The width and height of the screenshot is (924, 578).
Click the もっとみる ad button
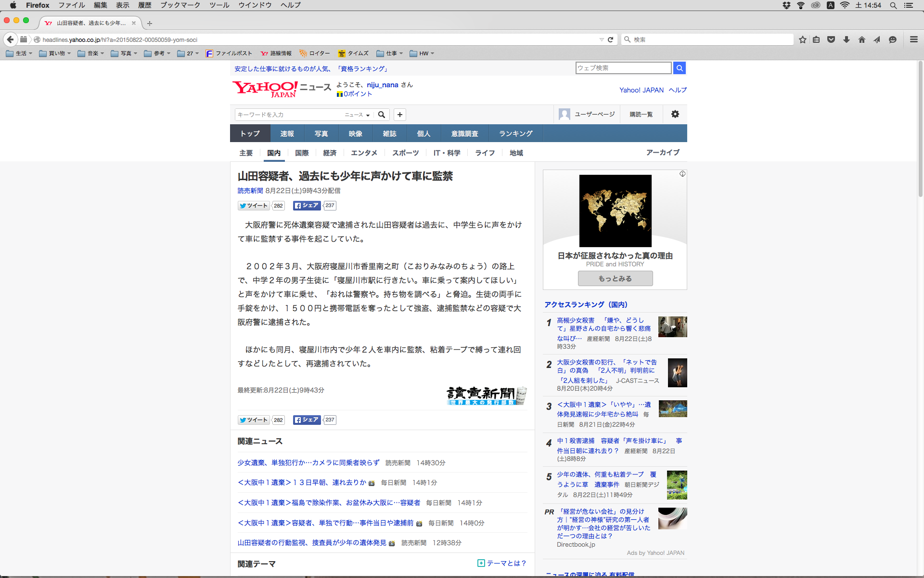coord(615,278)
